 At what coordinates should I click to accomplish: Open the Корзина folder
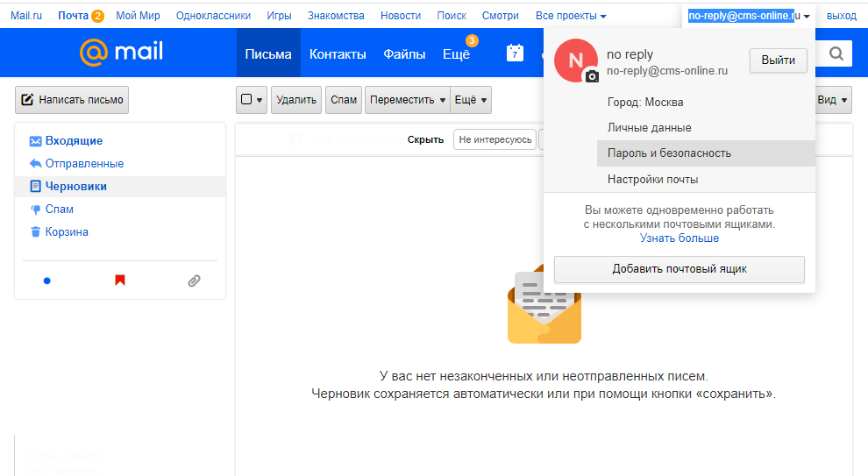(67, 231)
